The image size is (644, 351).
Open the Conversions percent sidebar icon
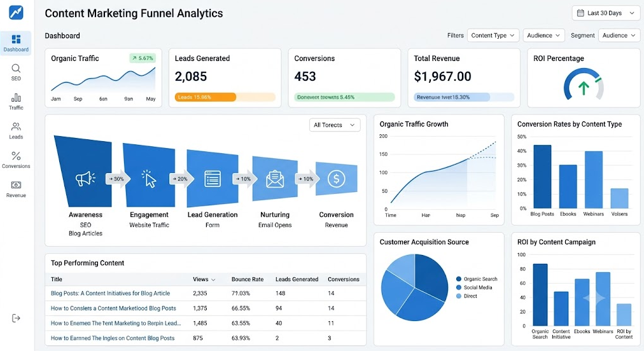click(16, 156)
